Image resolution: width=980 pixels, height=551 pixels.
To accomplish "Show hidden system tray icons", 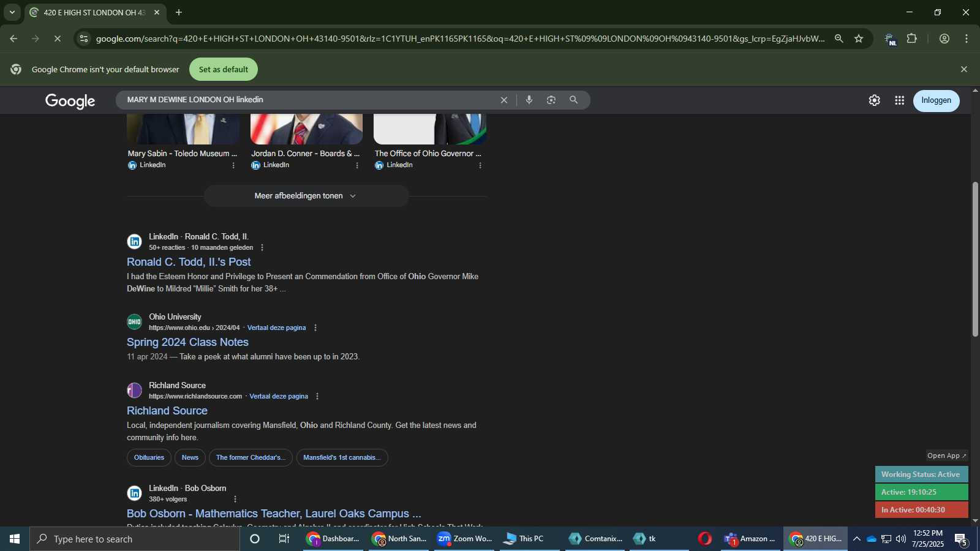I will click(857, 539).
